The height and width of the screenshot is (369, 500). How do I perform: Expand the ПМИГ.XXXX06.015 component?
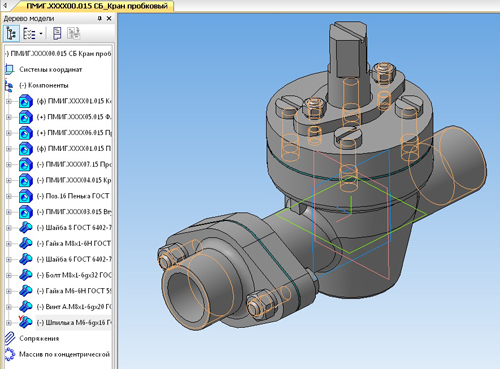pyautogui.click(x=9, y=133)
